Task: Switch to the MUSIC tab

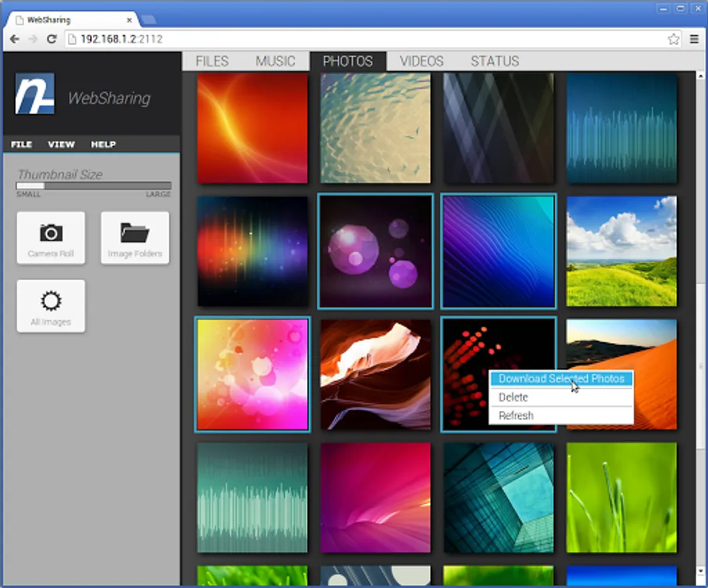Action: (275, 61)
